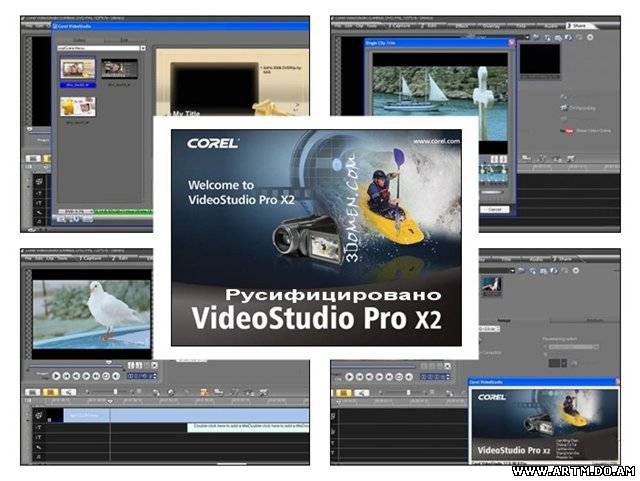Step back one frame in dove-preview screenshot
640x481 pixels.
tap(76, 376)
